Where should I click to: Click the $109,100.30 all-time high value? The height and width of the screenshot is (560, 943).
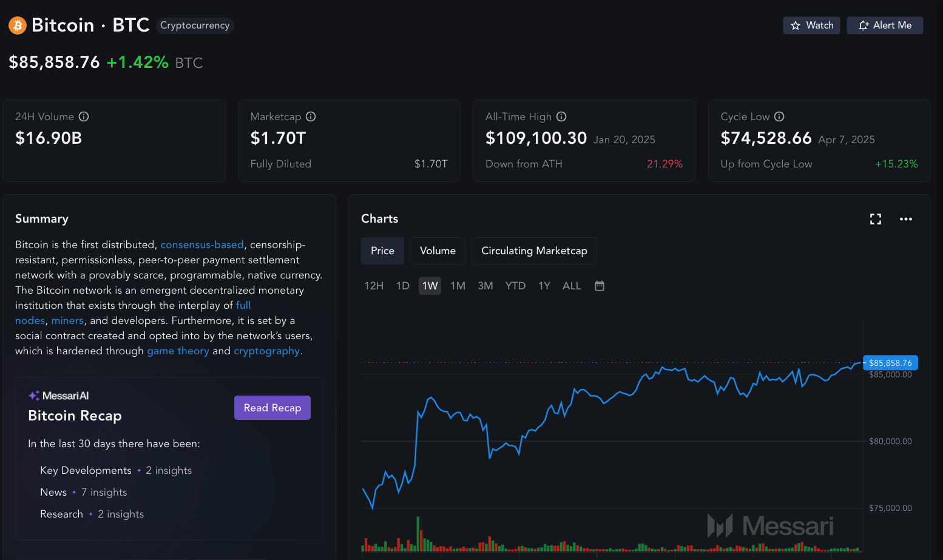(536, 138)
